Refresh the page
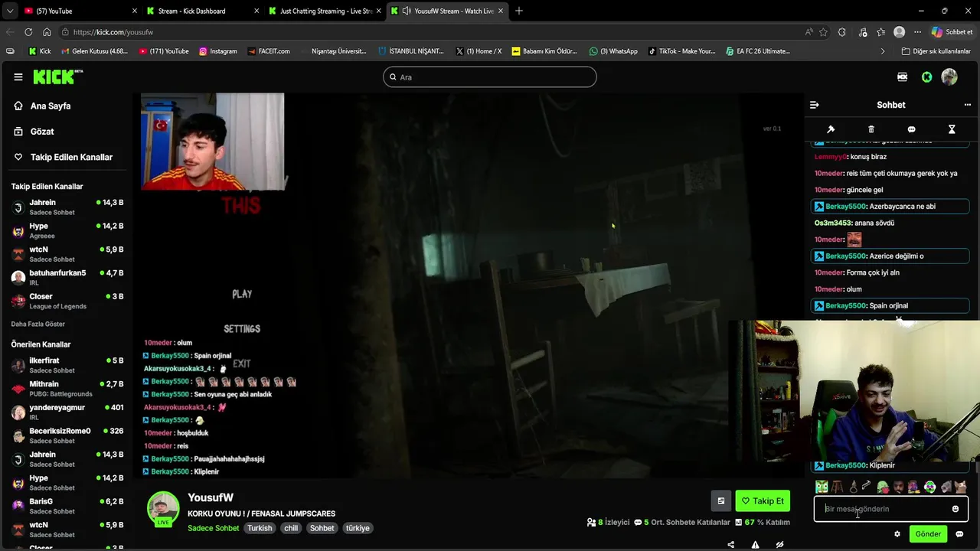Image resolution: width=980 pixels, height=551 pixels. [28, 32]
